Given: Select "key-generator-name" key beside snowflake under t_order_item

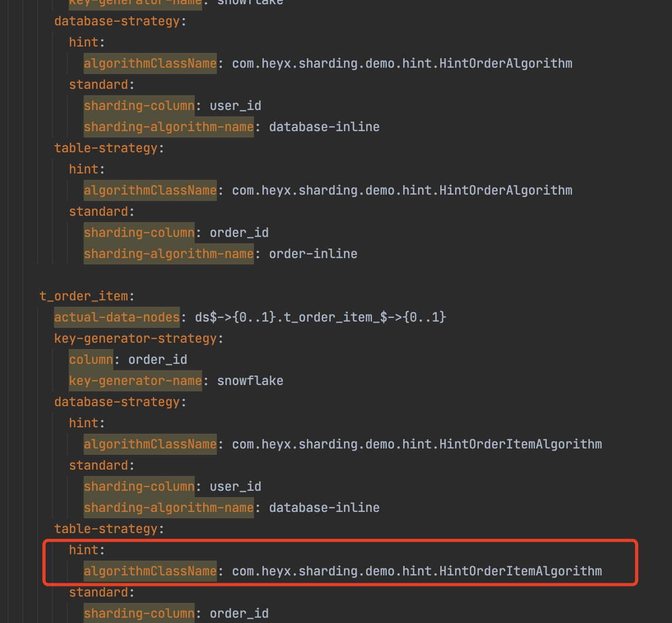Looking at the screenshot, I should coord(135,381).
